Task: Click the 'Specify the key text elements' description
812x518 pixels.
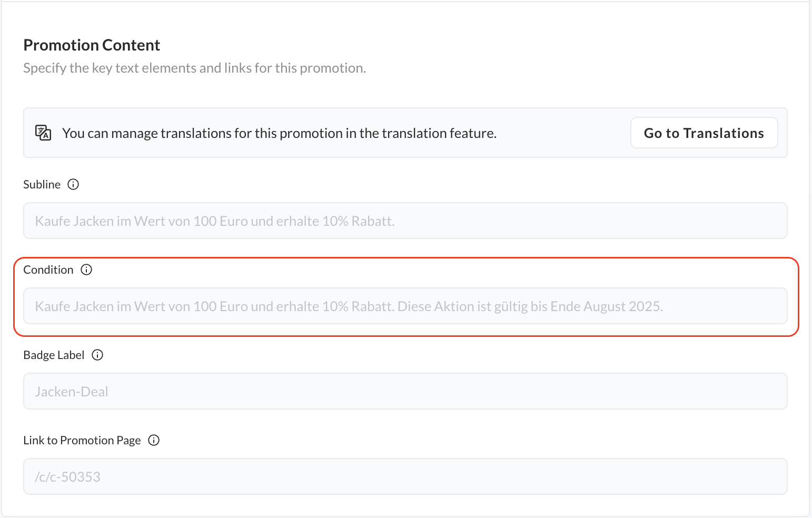Action: point(194,68)
